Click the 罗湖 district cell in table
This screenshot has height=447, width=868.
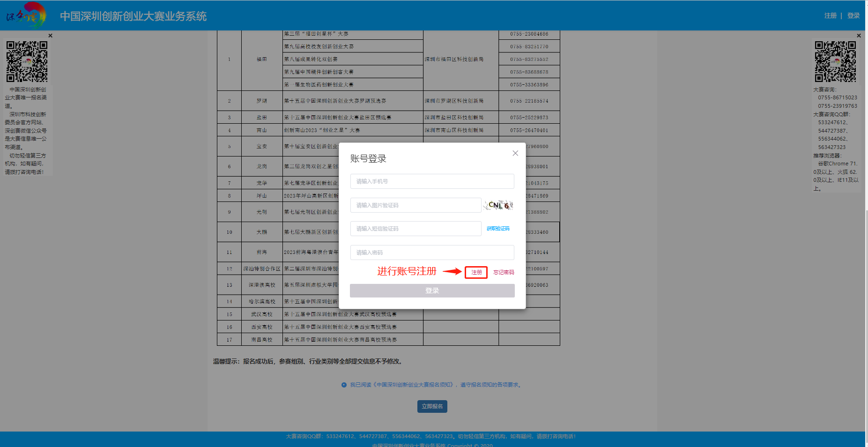(262, 101)
